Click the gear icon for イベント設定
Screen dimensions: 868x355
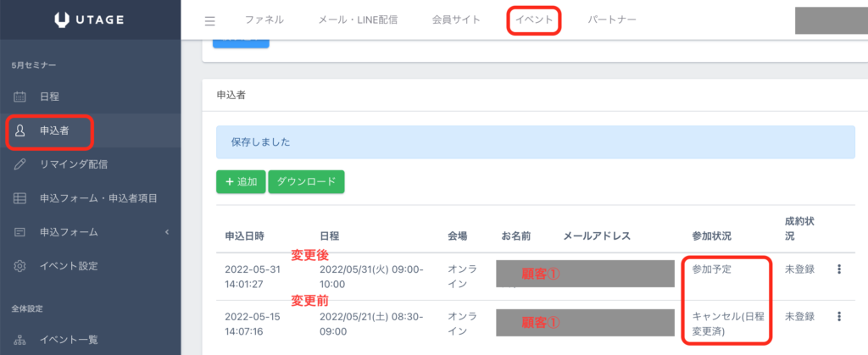pyautogui.click(x=20, y=266)
